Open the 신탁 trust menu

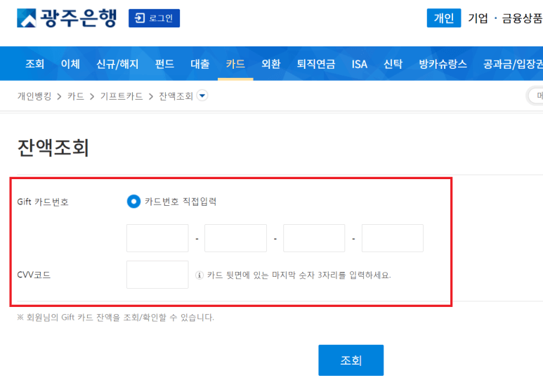click(x=393, y=64)
